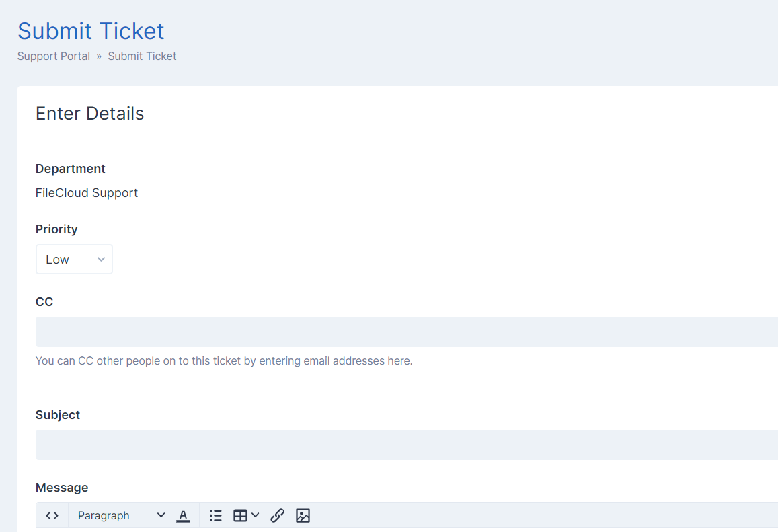778x532 pixels.
Task: Open the text color picker
Action: (x=183, y=516)
